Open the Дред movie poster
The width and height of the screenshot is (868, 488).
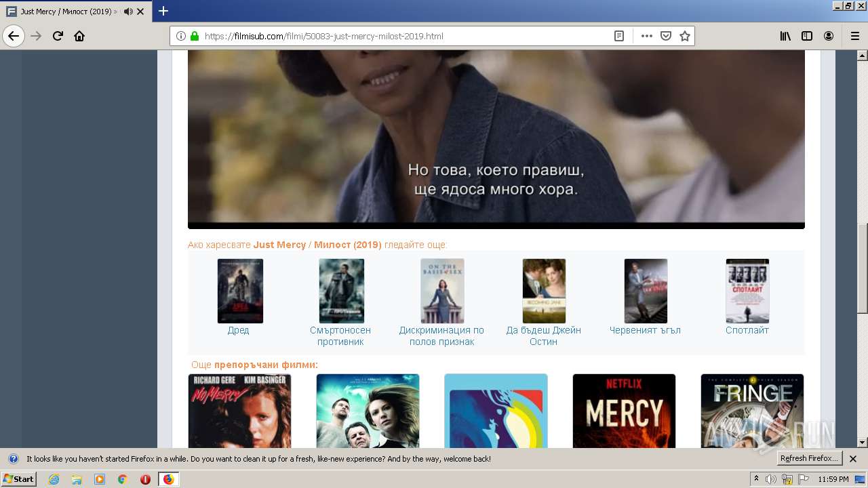pyautogui.click(x=240, y=291)
